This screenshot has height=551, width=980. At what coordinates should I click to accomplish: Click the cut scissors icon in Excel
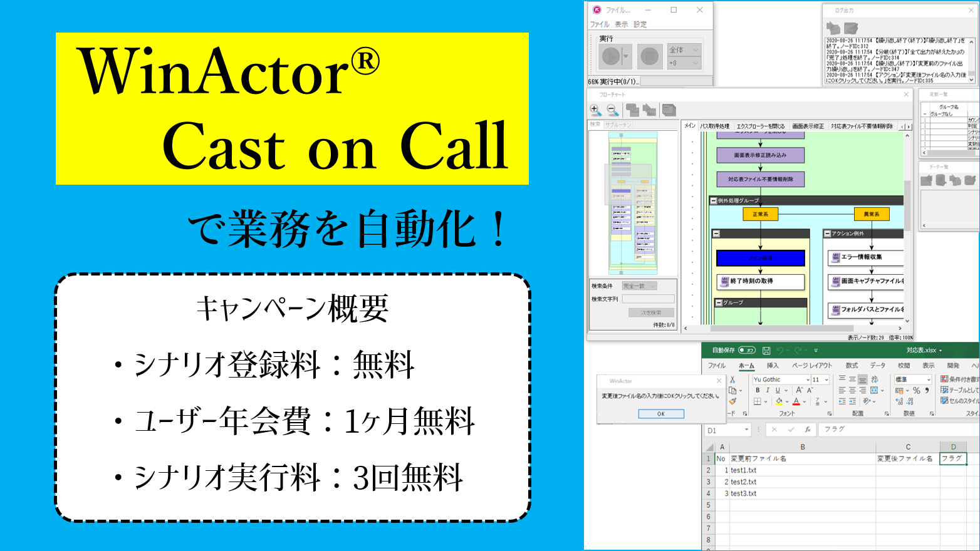tap(732, 379)
